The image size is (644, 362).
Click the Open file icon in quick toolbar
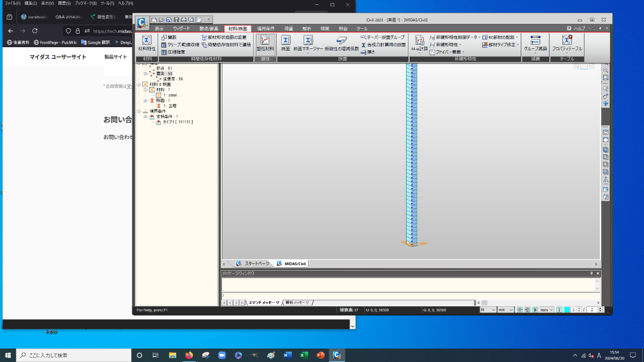click(161, 20)
